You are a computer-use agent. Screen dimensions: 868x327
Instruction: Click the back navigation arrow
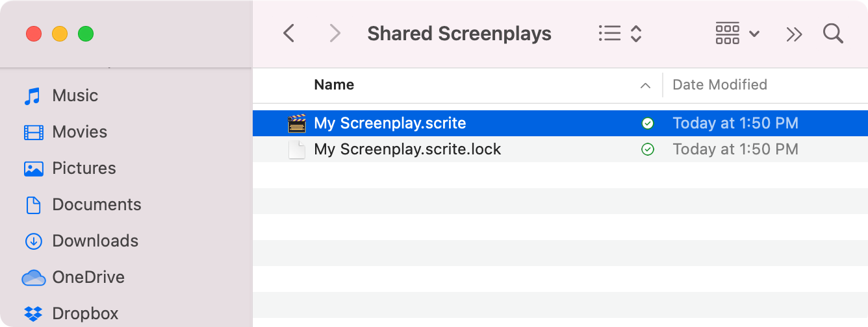[289, 33]
